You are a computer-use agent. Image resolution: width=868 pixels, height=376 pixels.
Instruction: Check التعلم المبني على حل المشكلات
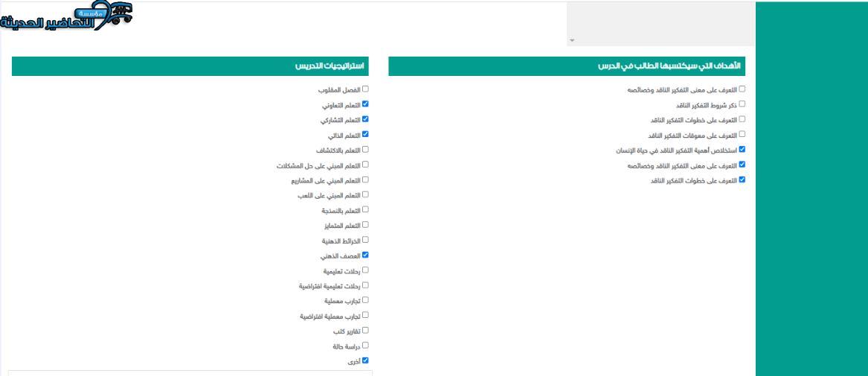coord(365,165)
